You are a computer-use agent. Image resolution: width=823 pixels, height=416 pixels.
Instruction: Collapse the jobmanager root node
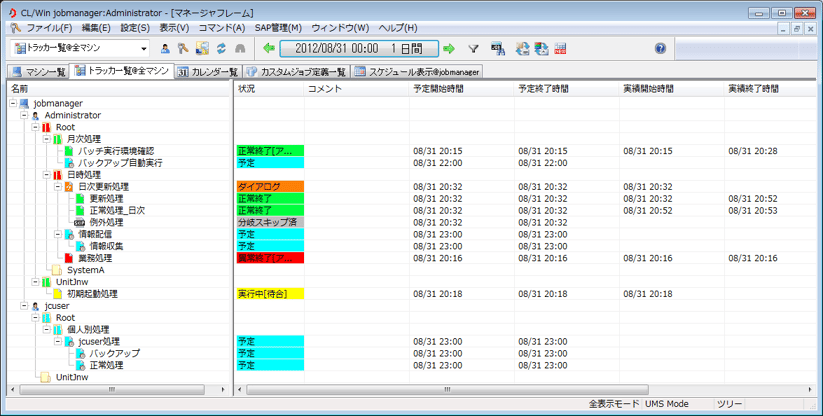tap(13, 103)
